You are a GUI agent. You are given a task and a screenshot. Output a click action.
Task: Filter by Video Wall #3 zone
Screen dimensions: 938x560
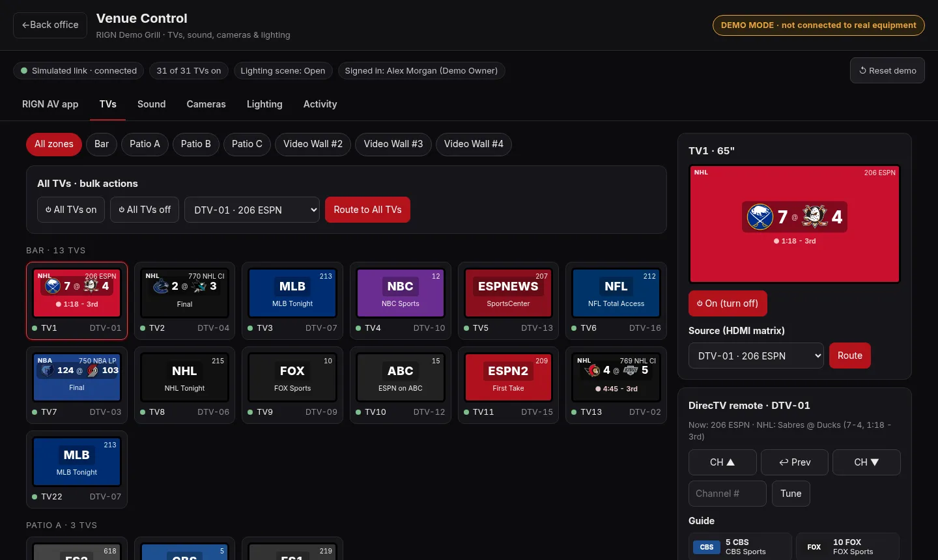(x=393, y=144)
